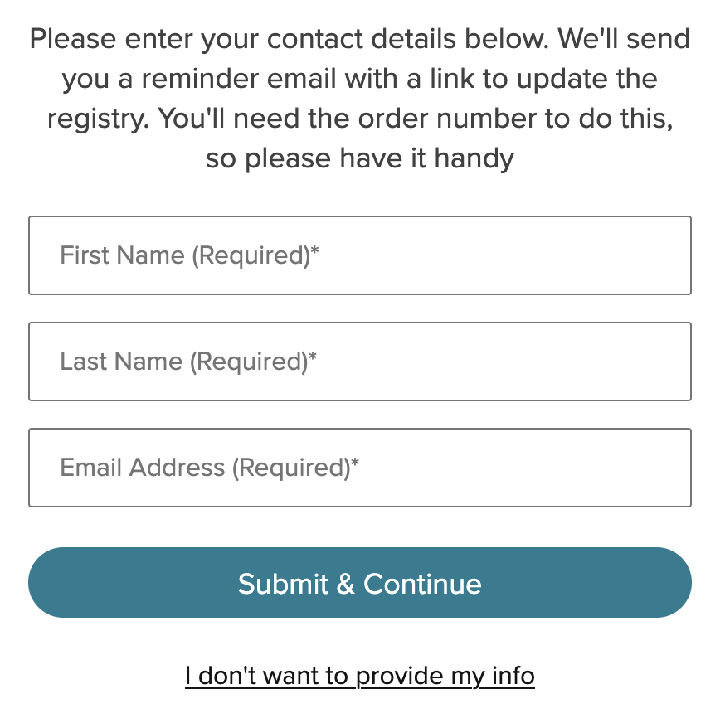Place cursor in the Last Name field
This screenshot has width=725, height=728.
click(x=360, y=362)
